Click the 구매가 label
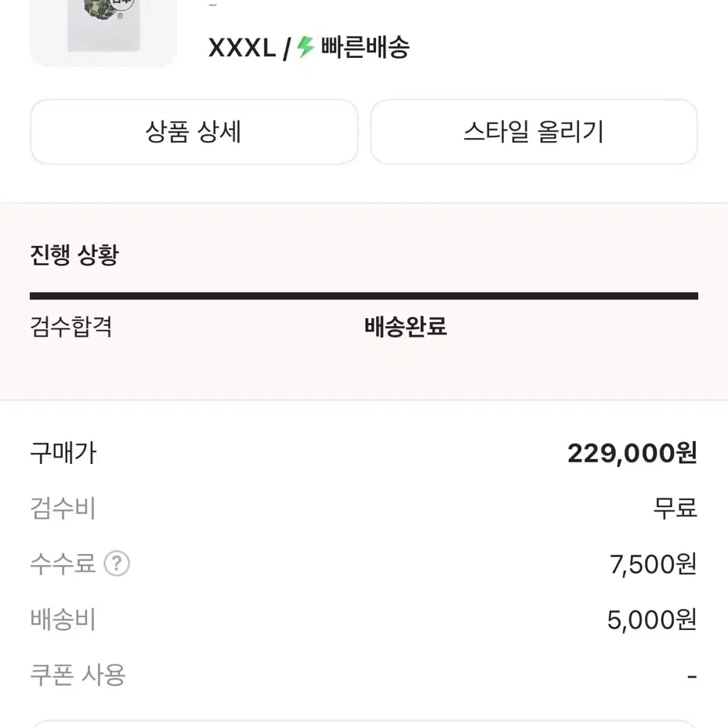The width and height of the screenshot is (728, 728). [x=63, y=453]
